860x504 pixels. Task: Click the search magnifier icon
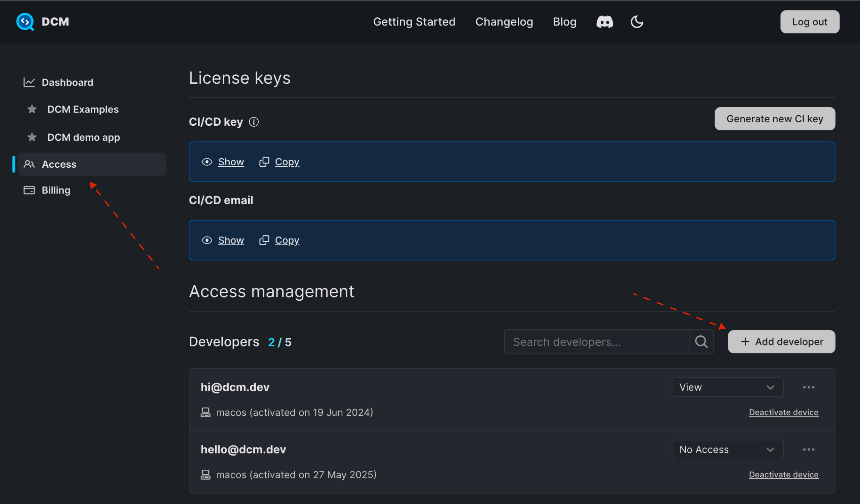pos(701,341)
